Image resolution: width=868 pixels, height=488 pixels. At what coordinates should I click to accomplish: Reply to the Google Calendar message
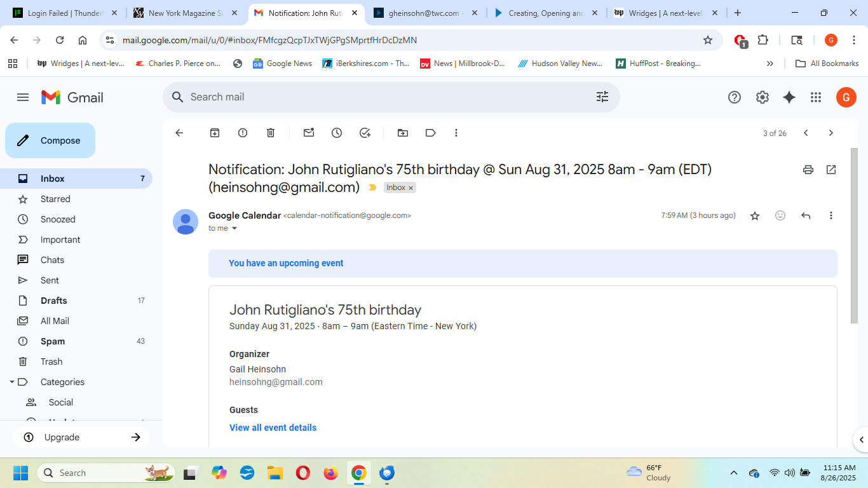click(806, 216)
